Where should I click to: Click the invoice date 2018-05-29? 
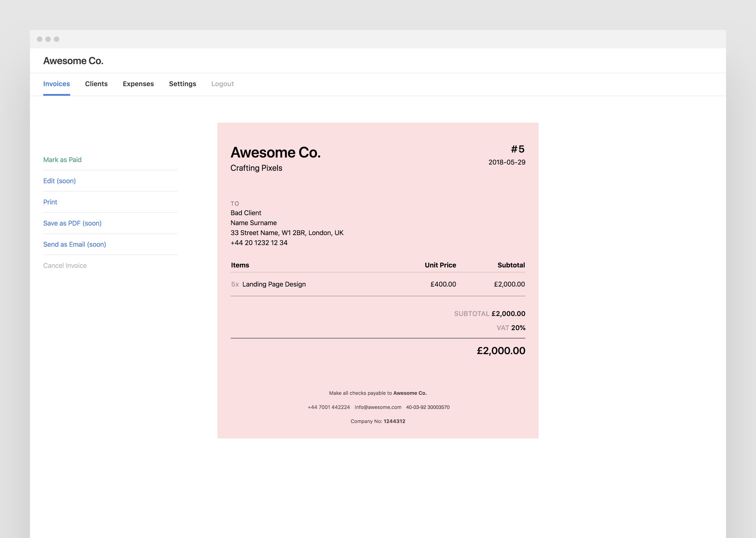pos(507,162)
